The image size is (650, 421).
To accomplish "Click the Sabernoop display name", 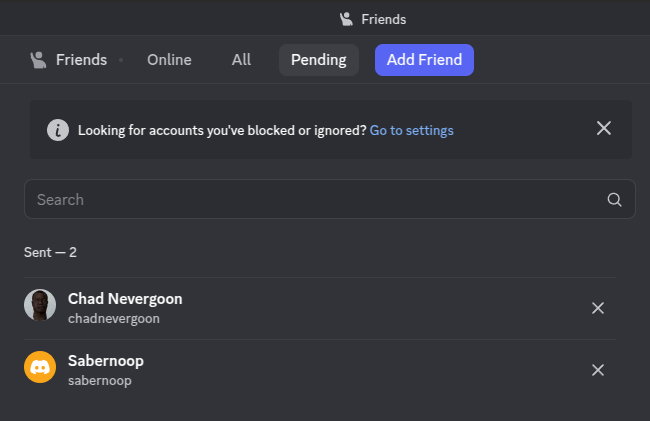I will 106,361.
